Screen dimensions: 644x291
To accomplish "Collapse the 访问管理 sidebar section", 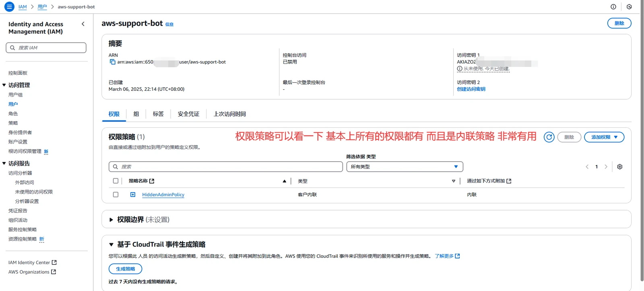I will [x=4, y=85].
